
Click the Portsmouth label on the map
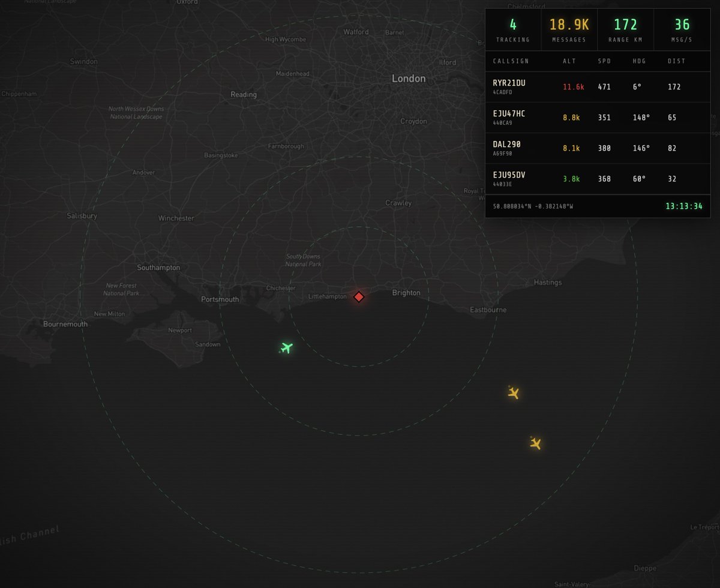pyautogui.click(x=220, y=299)
